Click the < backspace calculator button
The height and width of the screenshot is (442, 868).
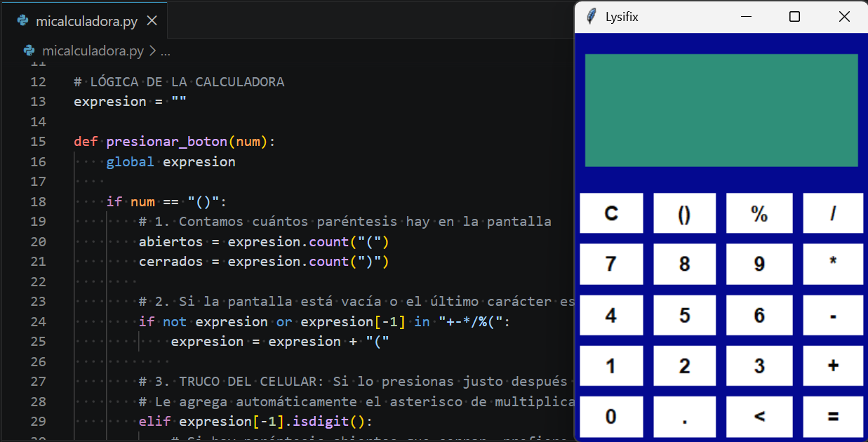click(x=759, y=416)
